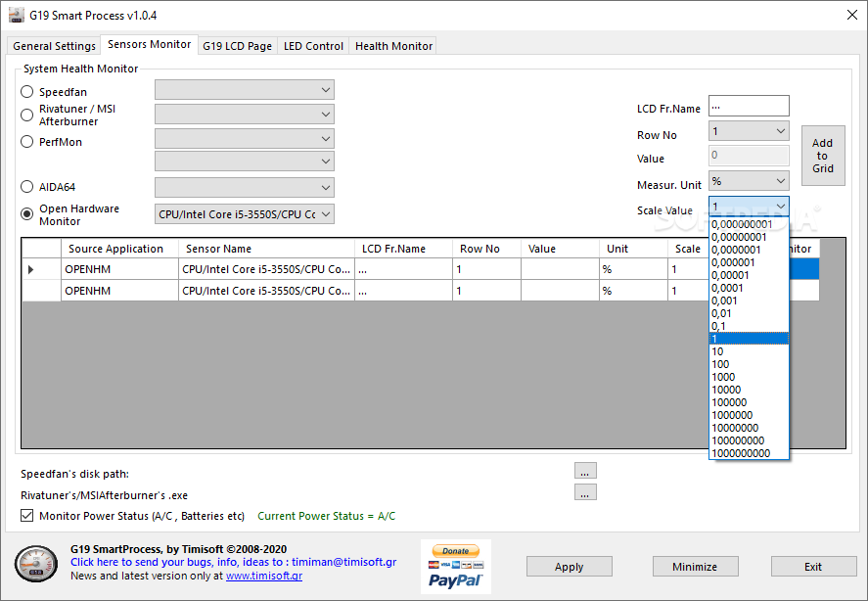Click the row selector arrow of first grid row
Image resolution: width=868 pixels, height=601 pixels.
pos(31,269)
